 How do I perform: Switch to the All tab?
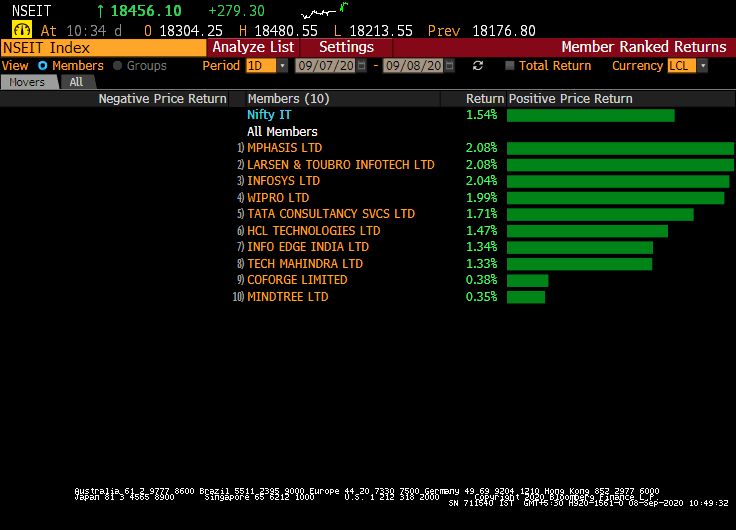[76, 82]
